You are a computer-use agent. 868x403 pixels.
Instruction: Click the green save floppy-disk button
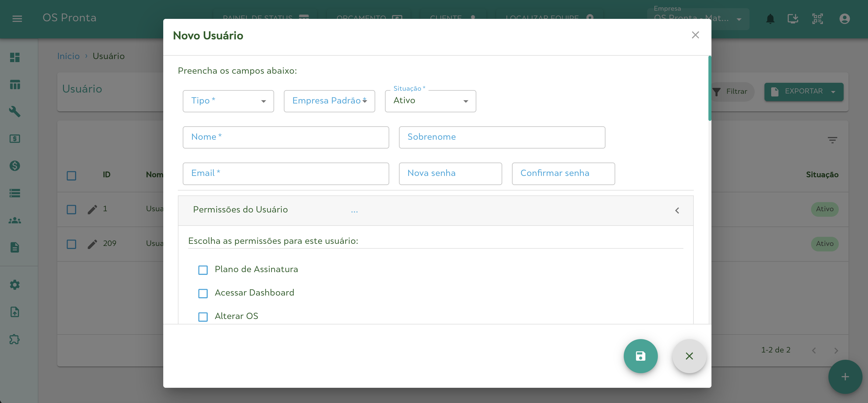click(640, 356)
